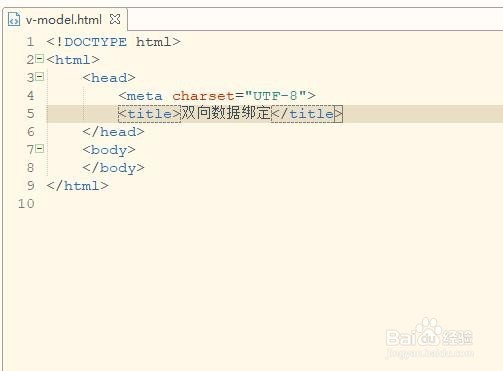The width and height of the screenshot is (503, 371).
Task: Click the "UTF-8" attribute value
Action: [x=275, y=96]
